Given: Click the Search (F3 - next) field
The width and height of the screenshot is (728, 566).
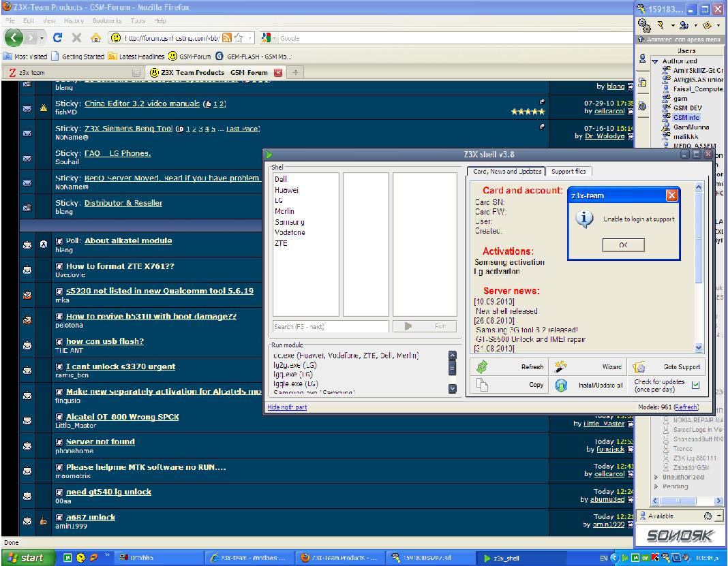Looking at the screenshot, I should point(331,327).
